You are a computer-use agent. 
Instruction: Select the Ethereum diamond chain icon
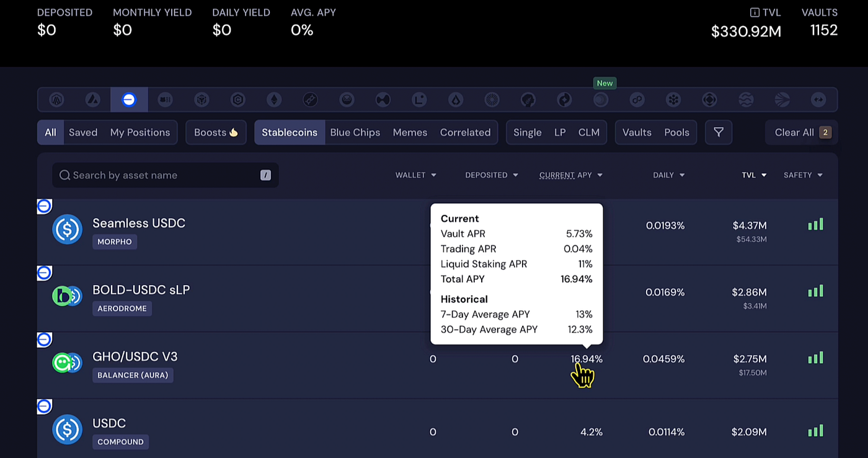[273, 99]
